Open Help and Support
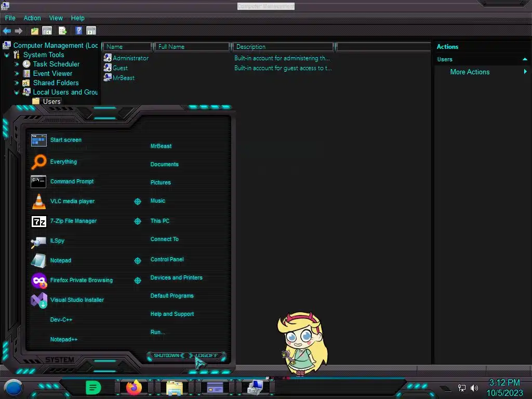This screenshot has width=532, height=399. 172,314
